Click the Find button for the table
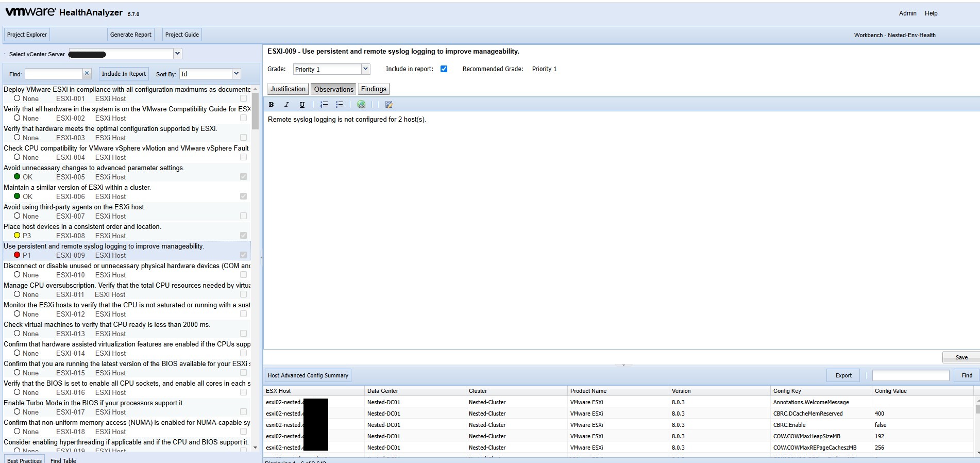 (x=967, y=375)
